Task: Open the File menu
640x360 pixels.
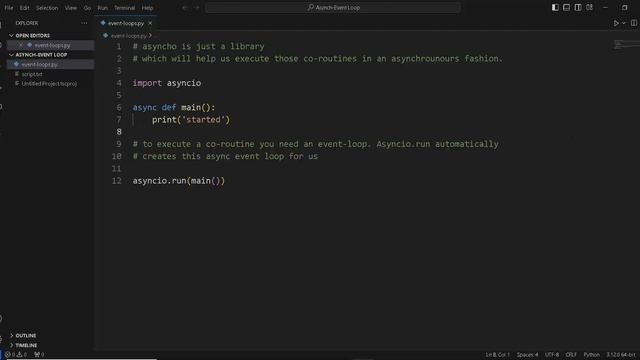Action: point(9,8)
